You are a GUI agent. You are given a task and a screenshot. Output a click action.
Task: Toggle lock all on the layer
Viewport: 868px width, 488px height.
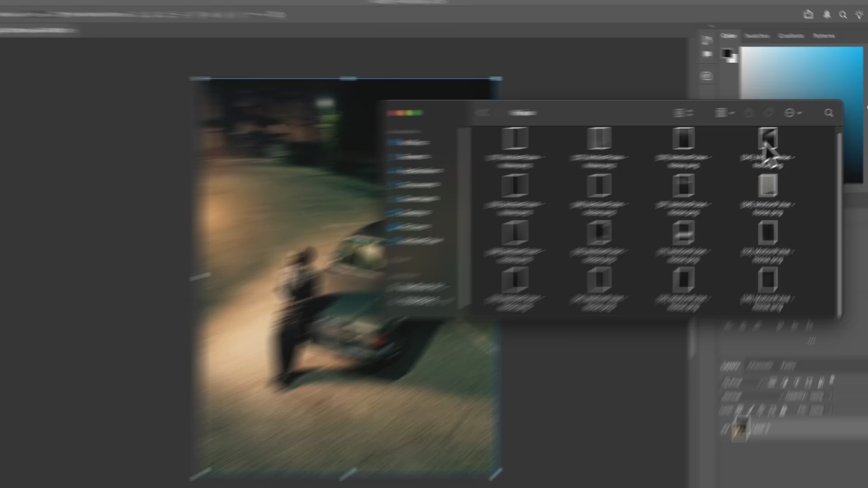click(783, 410)
